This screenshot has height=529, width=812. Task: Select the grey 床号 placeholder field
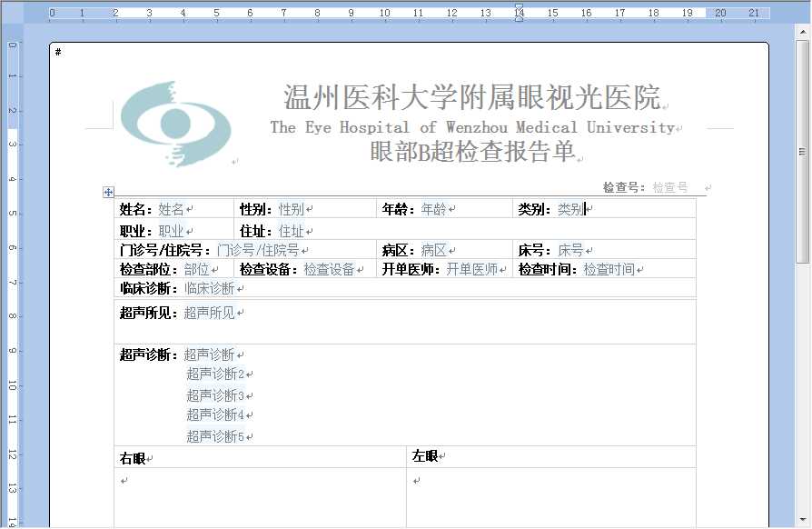(x=570, y=250)
